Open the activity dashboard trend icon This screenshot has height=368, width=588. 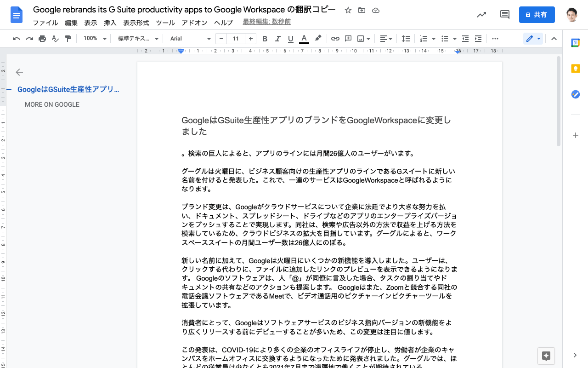(481, 15)
